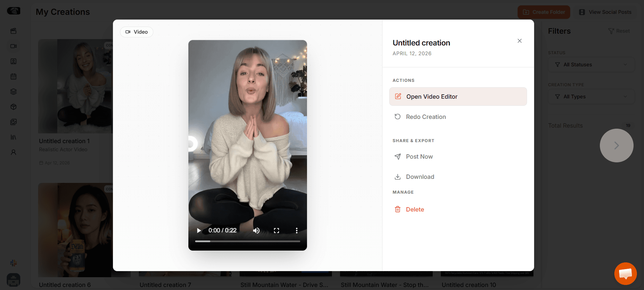This screenshot has height=290, width=644.
Task: Go to the next creation with the arrow
Action: coord(617,146)
